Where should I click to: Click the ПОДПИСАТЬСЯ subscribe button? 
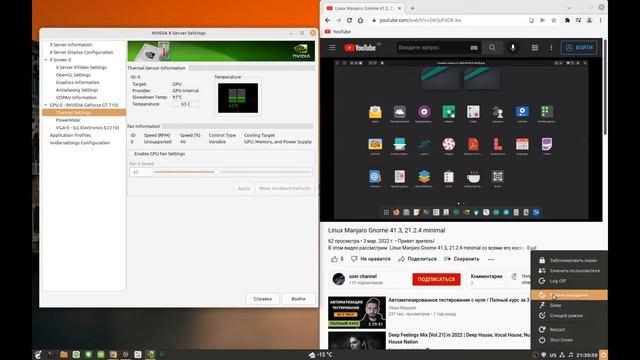436,279
